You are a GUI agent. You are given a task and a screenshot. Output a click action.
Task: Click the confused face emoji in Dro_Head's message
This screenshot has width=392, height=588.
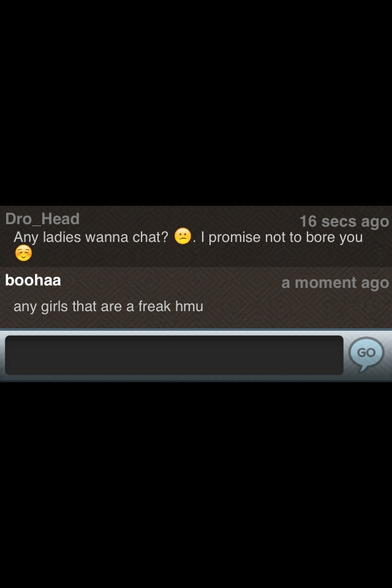183,236
